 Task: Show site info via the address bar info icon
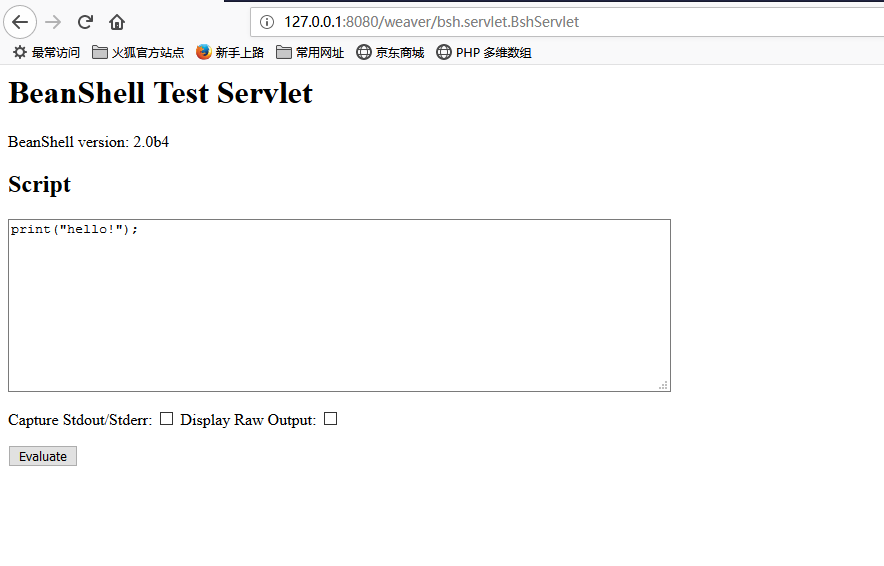pyautogui.click(x=267, y=22)
